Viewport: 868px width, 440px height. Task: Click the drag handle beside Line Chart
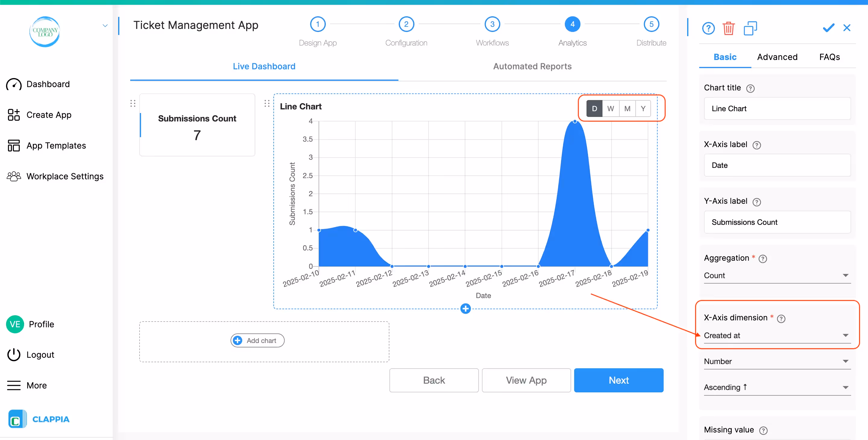[267, 103]
